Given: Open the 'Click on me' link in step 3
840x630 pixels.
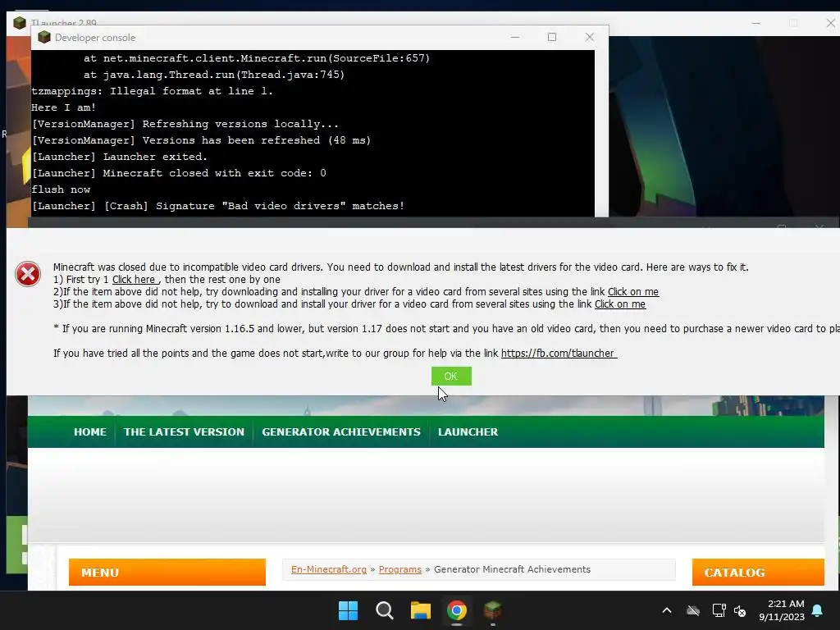Looking at the screenshot, I should (x=620, y=304).
